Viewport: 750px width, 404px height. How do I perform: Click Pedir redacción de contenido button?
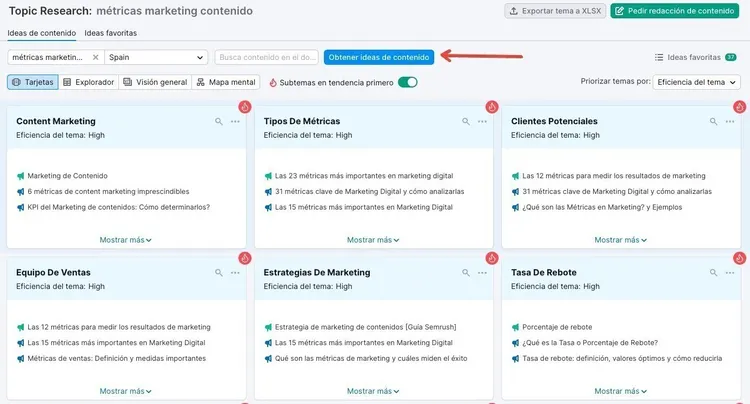pos(674,11)
